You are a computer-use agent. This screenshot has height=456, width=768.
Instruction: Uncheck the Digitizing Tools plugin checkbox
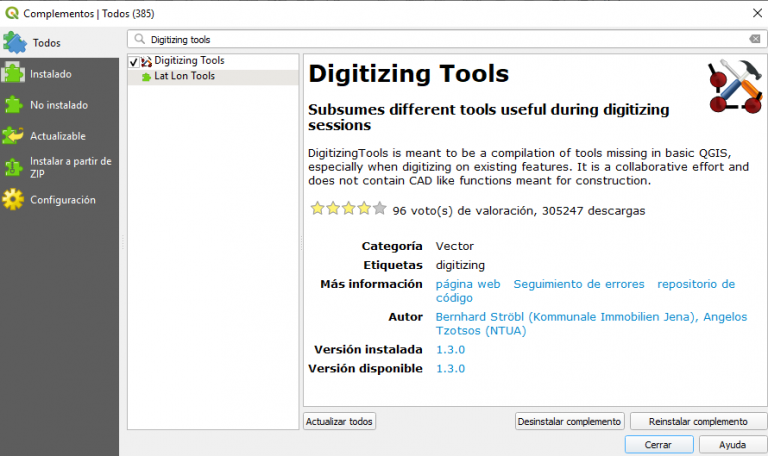click(134, 61)
